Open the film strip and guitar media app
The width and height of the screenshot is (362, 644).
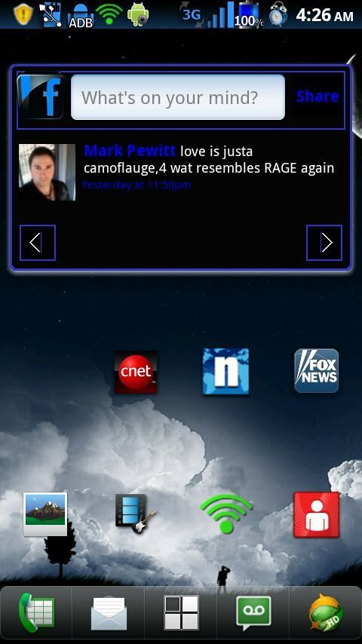tap(136, 514)
